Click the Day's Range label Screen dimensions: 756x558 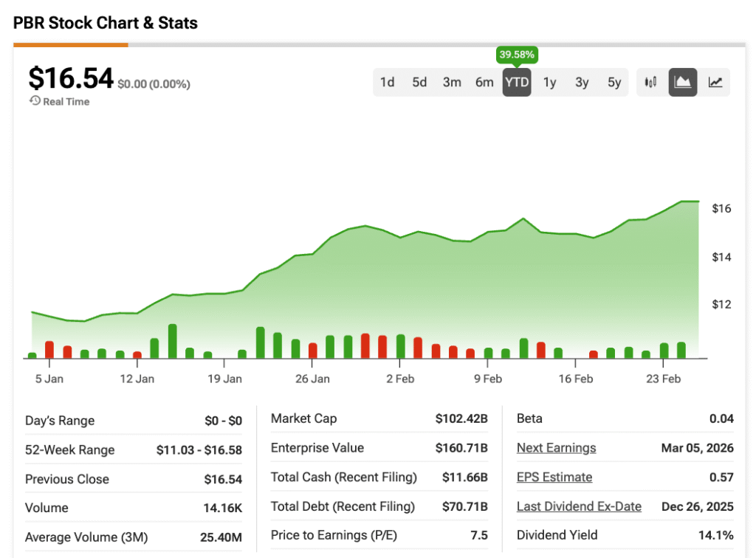(x=60, y=421)
